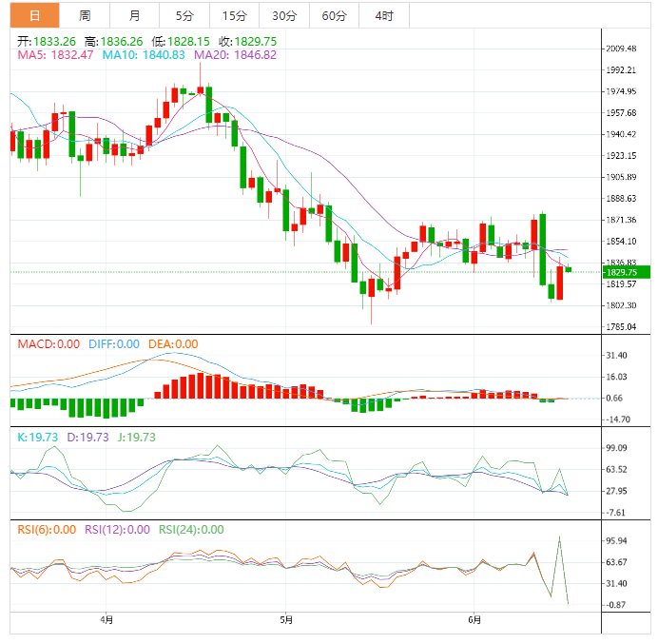Screen dimensions: 658x644
Task: Click the green 1829.75 current price tag
Action: pyautogui.click(x=627, y=272)
